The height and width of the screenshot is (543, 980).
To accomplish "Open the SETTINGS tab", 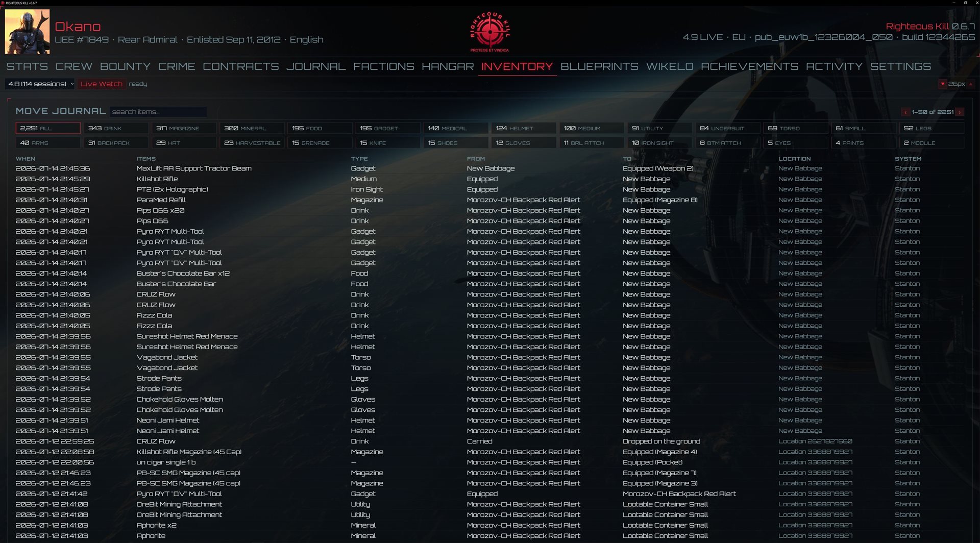I will [900, 66].
